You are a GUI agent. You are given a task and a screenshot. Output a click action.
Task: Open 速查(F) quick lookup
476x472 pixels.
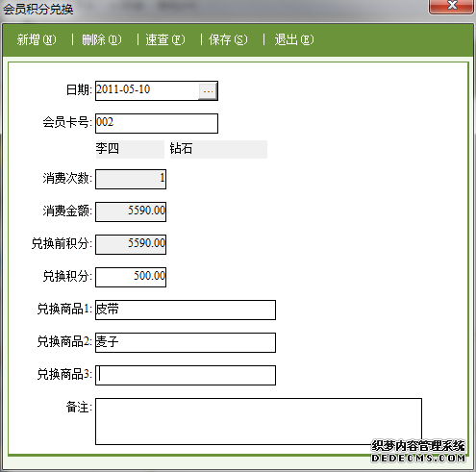coord(165,39)
